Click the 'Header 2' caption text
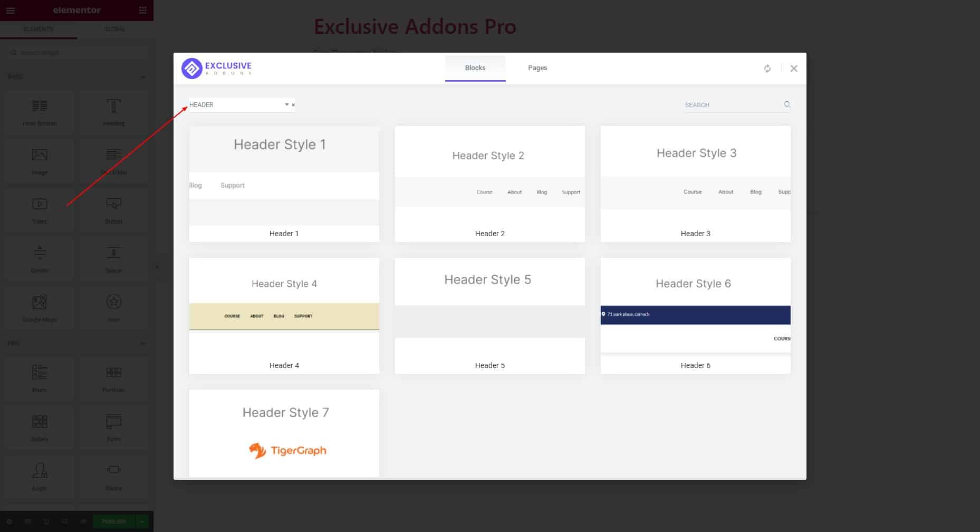 click(x=490, y=234)
